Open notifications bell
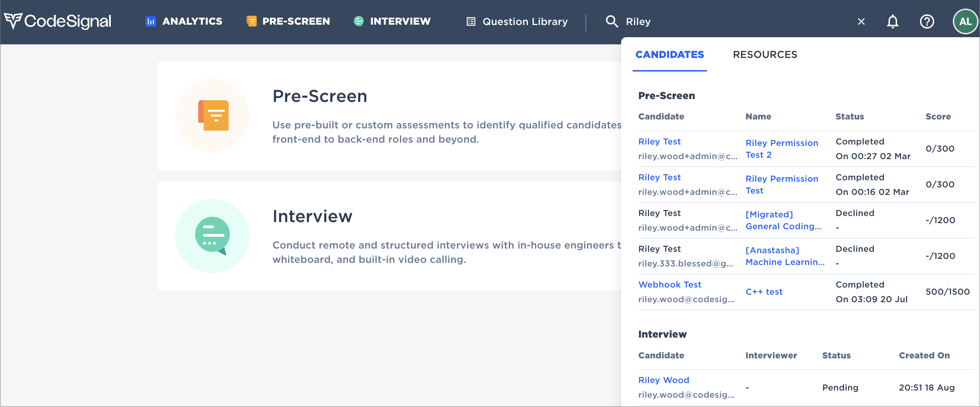 pos(892,22)
